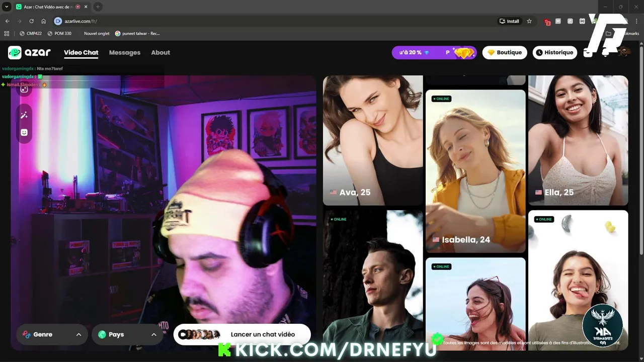This screenshot has height=362, width=644.
Task: Click the globe icon on Pays
Action: (102, 334)
